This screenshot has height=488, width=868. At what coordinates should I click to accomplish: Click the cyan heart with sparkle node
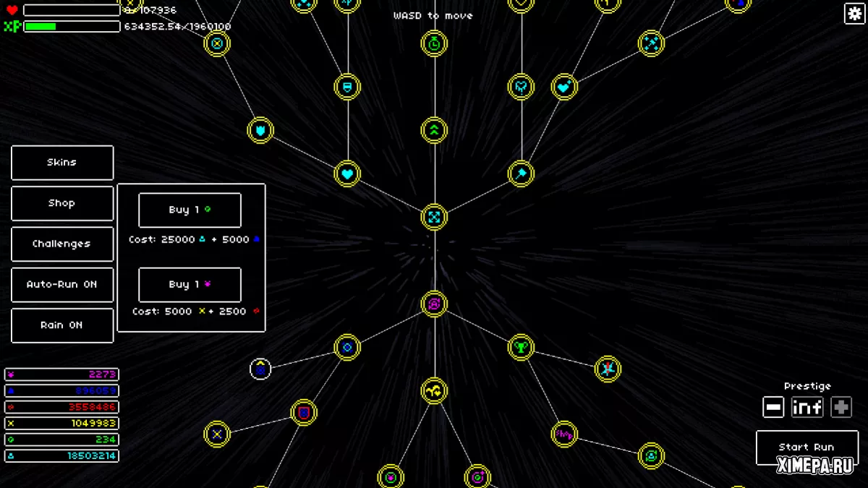564,87
